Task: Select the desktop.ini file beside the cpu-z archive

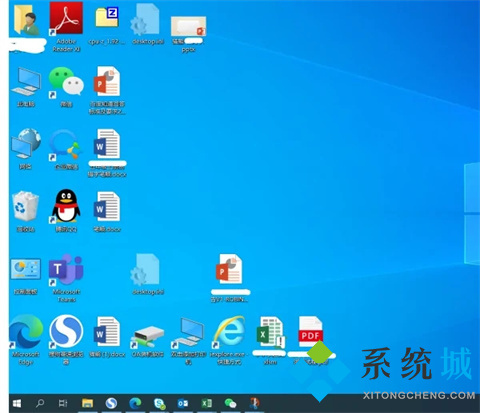Action: (146, 19)
